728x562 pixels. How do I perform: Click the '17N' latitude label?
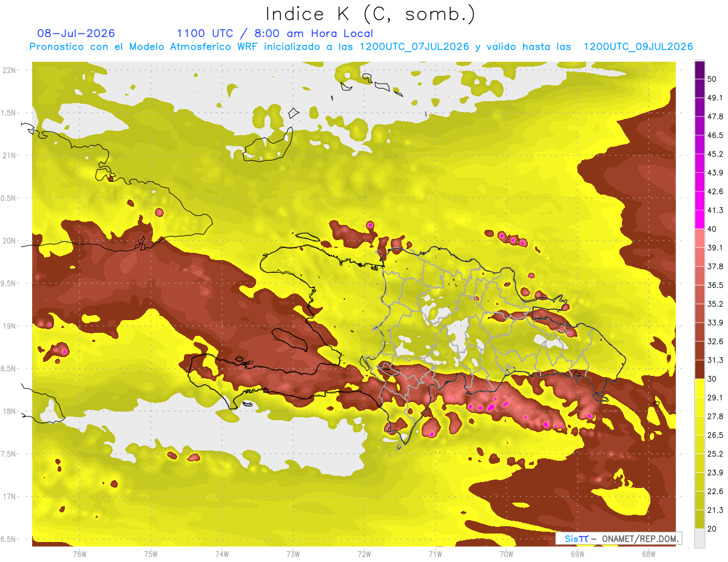coord(10,497)
